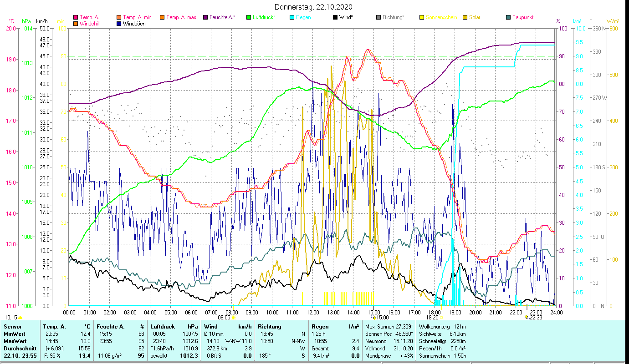Image resolution: width=629 pixels, height=364 pixels.
Task: Click the Luftdruck* legend label
Action: pos(264,17)
